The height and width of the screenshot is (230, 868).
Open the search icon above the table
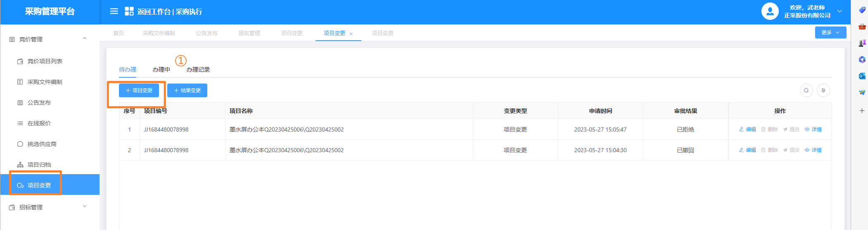(x=806, y=90)
